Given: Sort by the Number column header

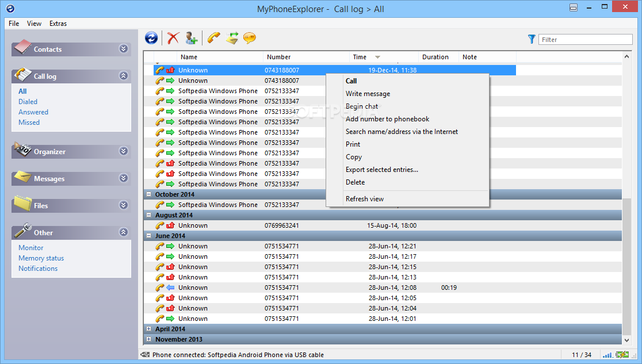Looking at the screenshot, I should [306, 57].
